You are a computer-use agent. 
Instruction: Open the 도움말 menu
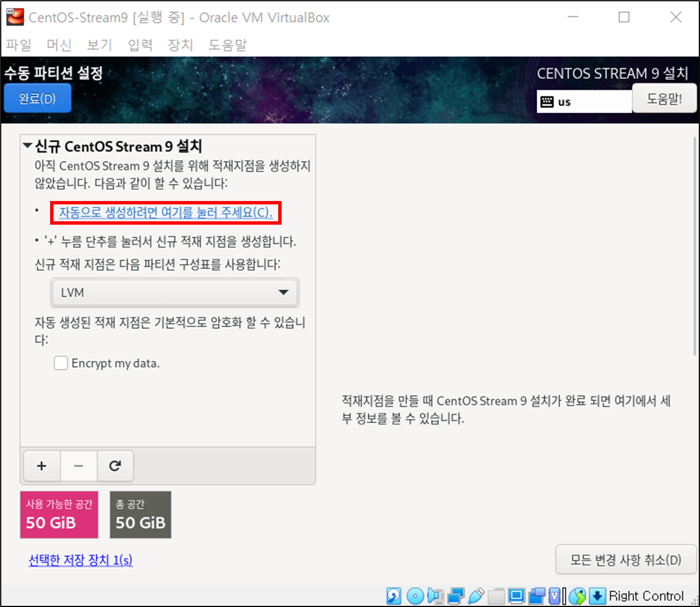pyautogui.click(x=228, y=44)
